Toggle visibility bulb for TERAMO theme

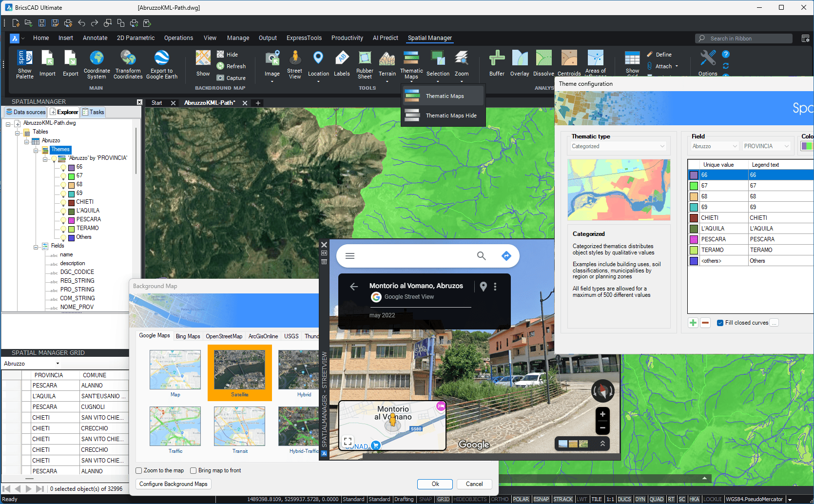63,229
